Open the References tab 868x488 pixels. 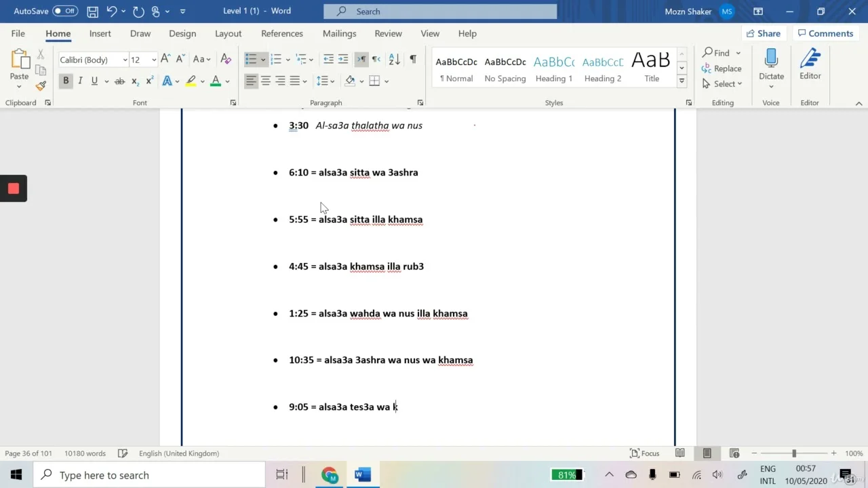click(281, 33)
